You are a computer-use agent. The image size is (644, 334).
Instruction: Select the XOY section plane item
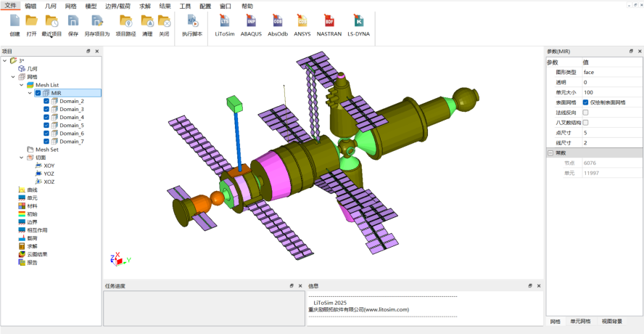click(x=49, y=166)
